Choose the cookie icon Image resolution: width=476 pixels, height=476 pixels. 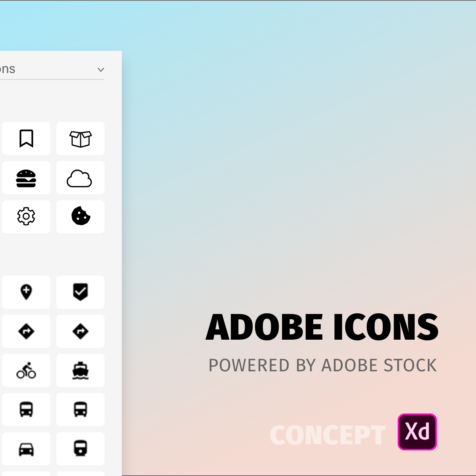click(x=80, y=217)
